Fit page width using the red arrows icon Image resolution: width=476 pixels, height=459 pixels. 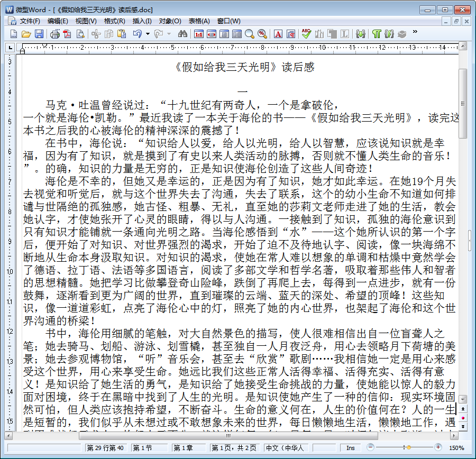(212, 34)
